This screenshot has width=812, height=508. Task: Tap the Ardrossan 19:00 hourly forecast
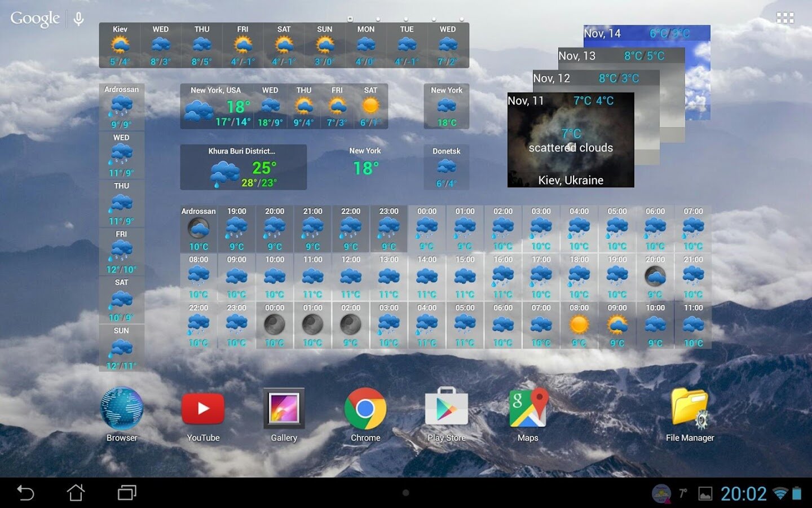coord(236,229)
